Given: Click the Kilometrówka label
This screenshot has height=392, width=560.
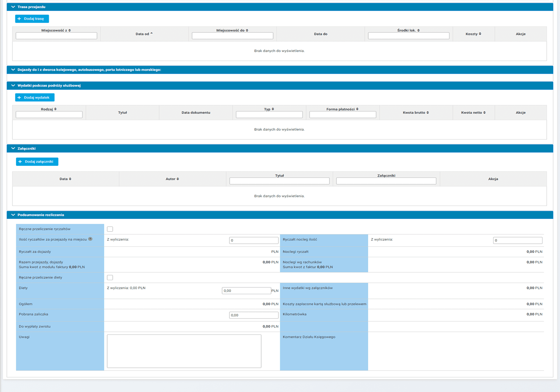Looking at the screenshot, I should (x=295, y=314).
